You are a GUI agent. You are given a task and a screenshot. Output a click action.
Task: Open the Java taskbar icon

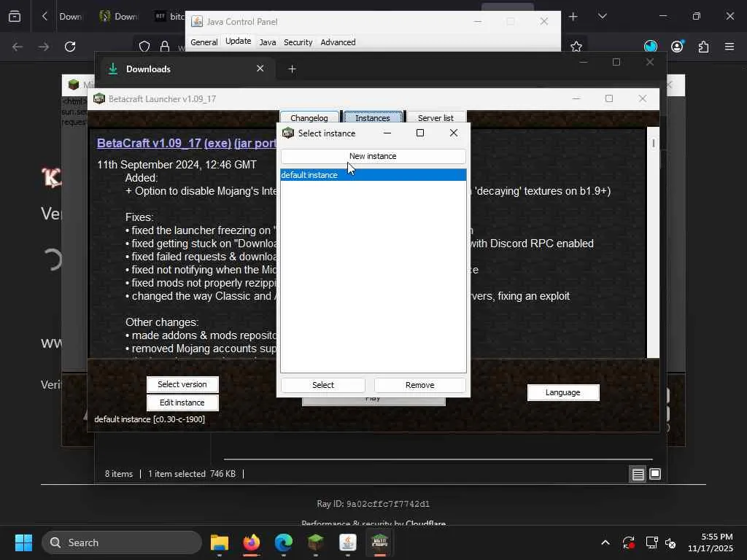pyautogui.click(x=348, y=542)
